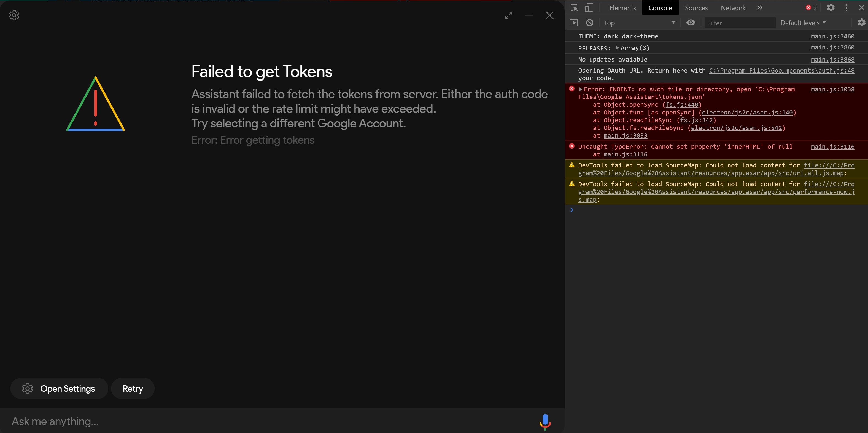Open the customize DevTools three-dot menu
The image size is (868, 433).
(x=846, y=7)
